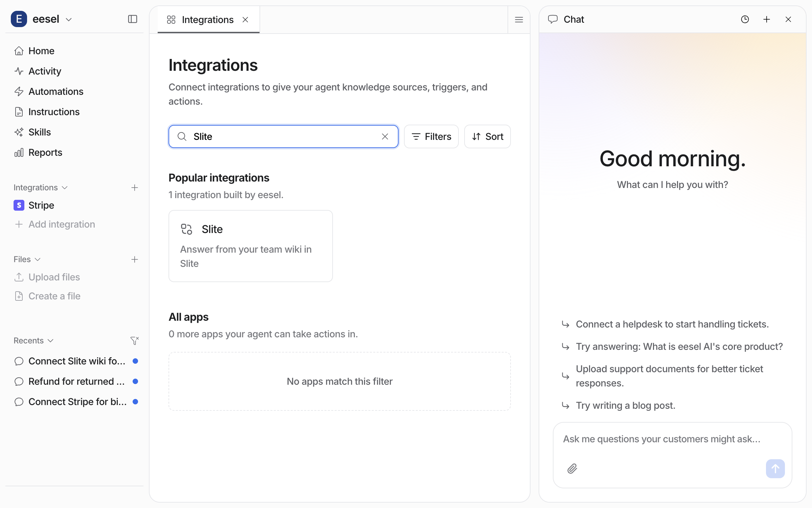Click the Recents filter icon

point(135,341)
